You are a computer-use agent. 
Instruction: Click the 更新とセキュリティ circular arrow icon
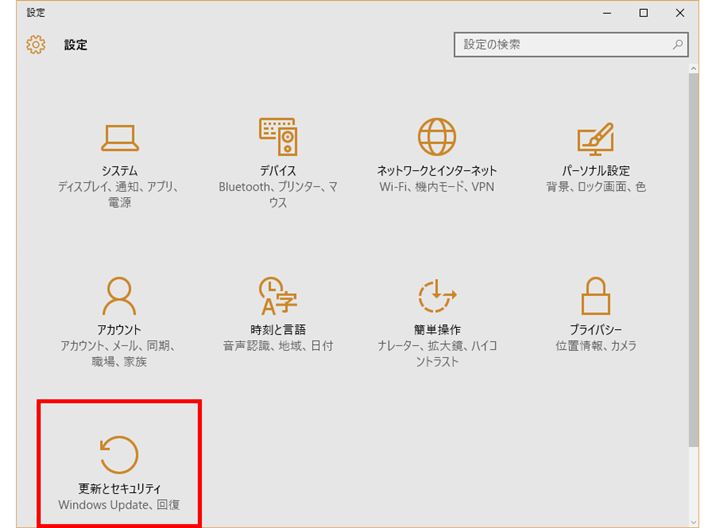pos(119,455)
